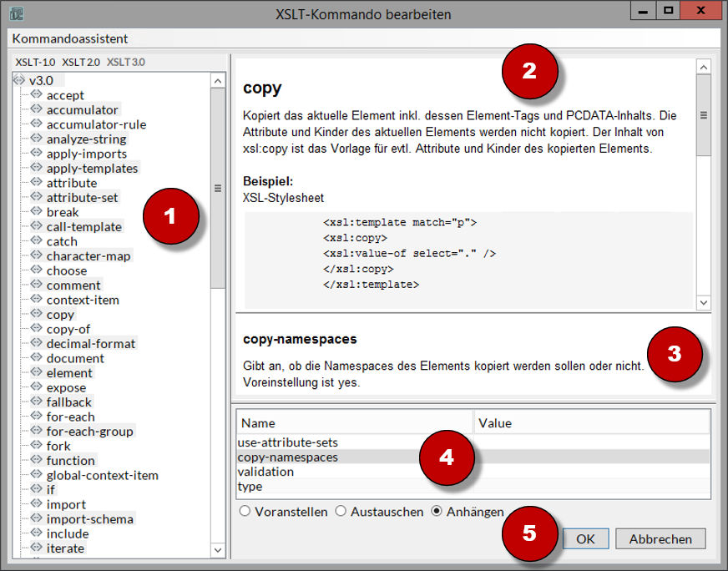The image size is (728, 571).
Task: Click the v3.0 root node icon
Action: [x=19, y=81]
